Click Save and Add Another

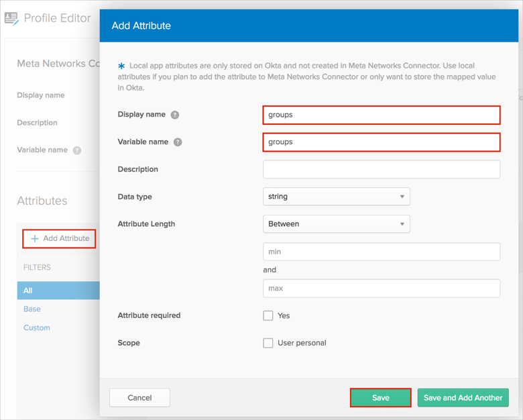coord(463,398)
